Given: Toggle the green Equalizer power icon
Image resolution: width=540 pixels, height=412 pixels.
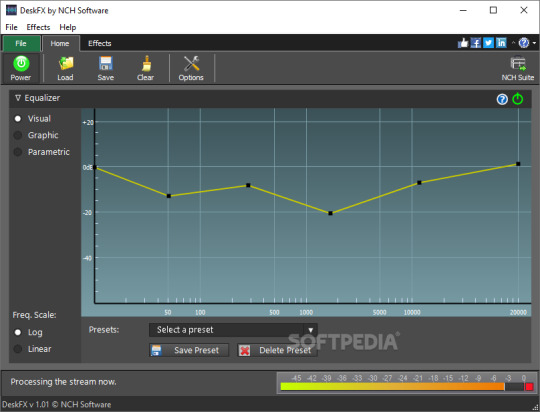Looking at the screenshot, I should click(518, 99).
